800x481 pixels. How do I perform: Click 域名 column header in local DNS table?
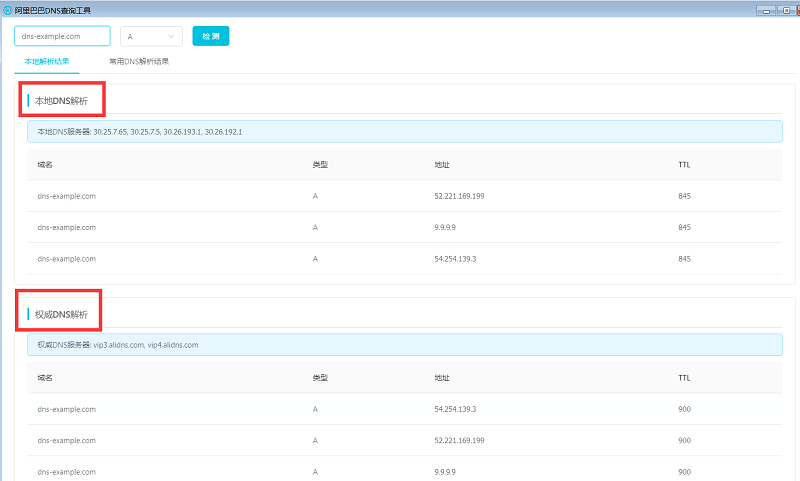pos(45,165)
